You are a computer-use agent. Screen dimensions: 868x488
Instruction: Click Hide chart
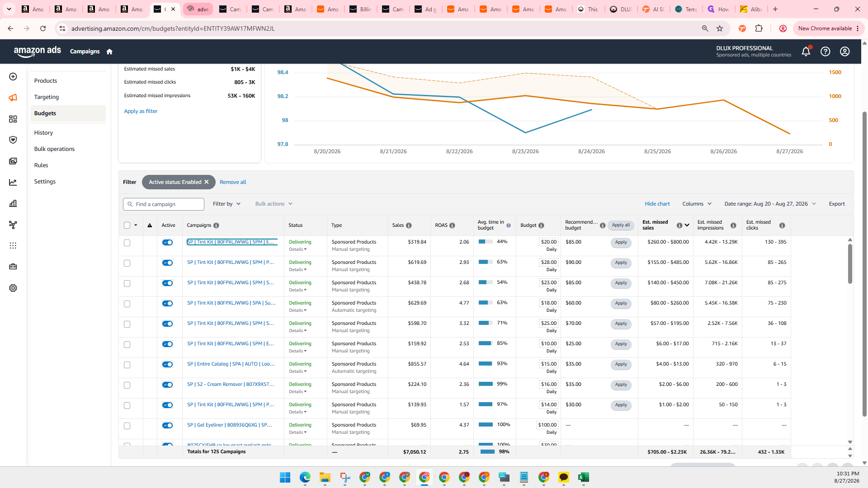pos(657,204)
